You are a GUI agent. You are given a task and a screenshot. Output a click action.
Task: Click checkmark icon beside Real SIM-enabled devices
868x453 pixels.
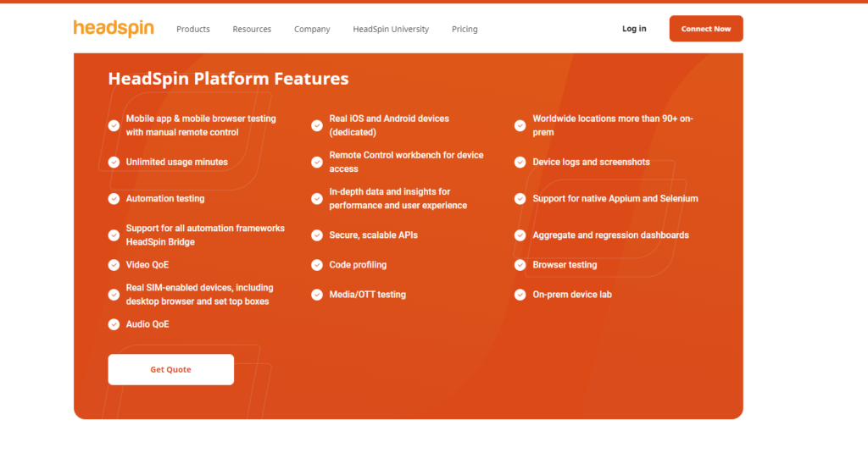(114, 295)
